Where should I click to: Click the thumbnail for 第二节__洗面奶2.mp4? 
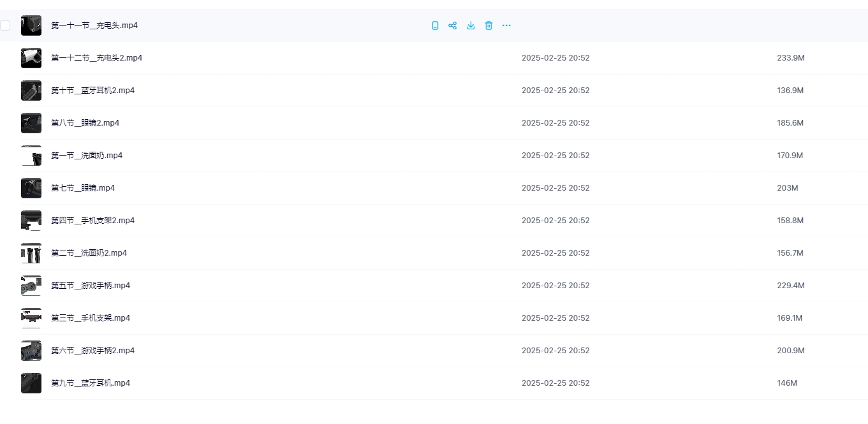click(31, 253)
